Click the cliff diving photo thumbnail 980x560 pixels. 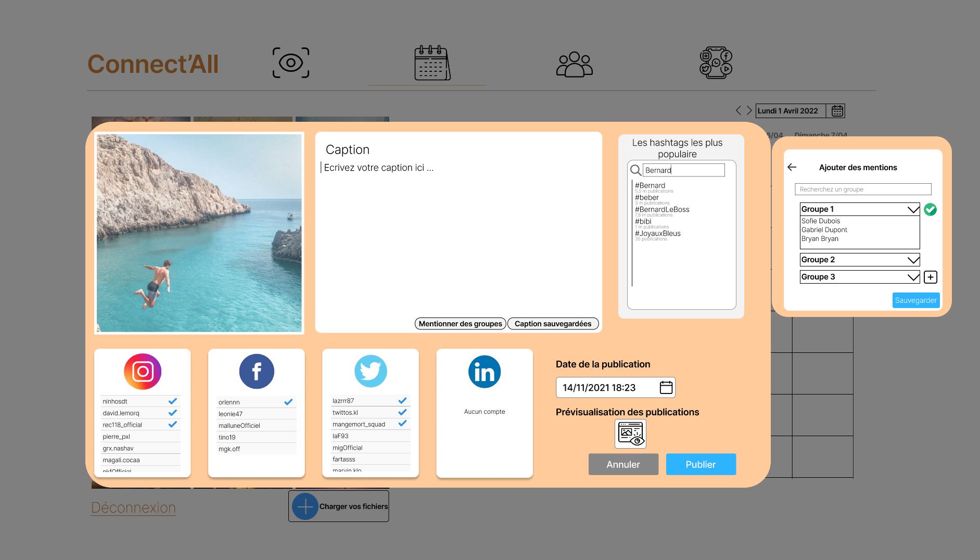point(199,233)
